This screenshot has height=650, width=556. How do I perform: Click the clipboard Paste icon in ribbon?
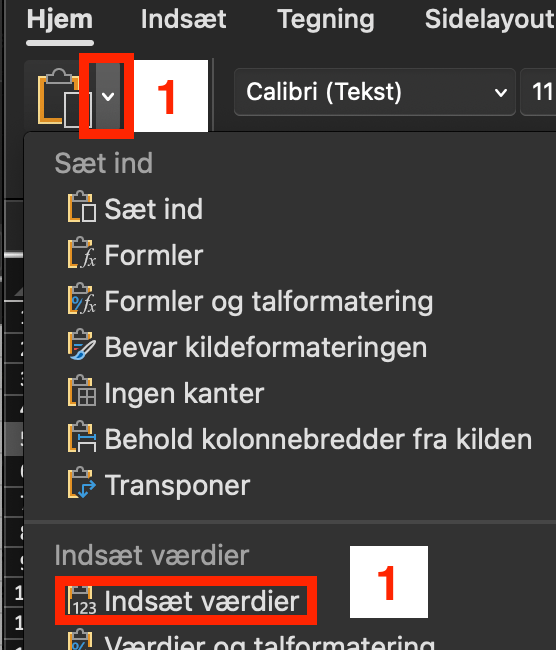(59, 98)
